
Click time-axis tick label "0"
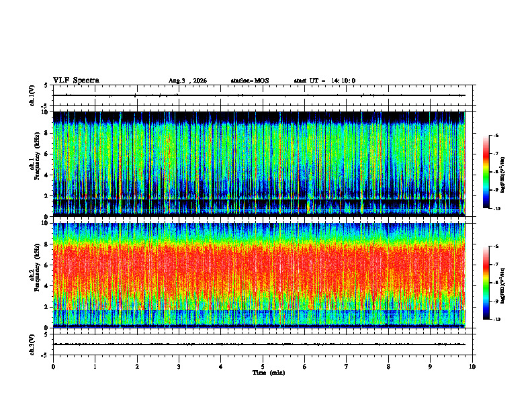click(53, 367)
